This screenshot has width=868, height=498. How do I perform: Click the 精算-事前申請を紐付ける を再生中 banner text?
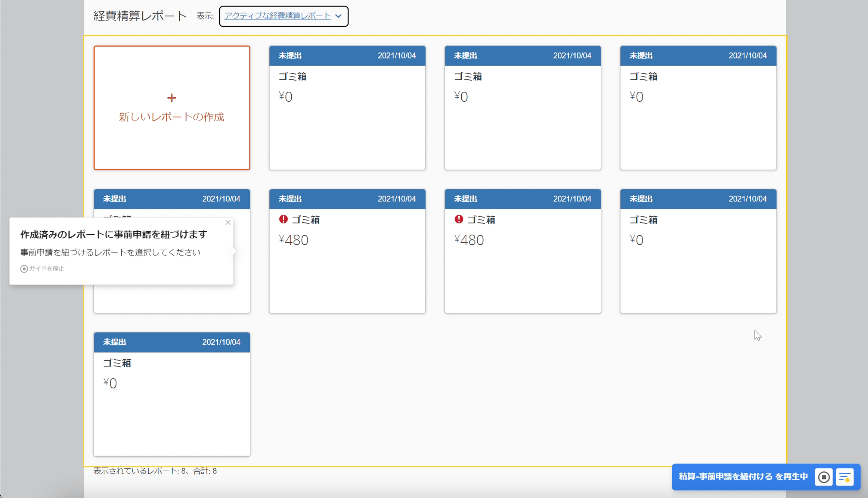[743, 477]
